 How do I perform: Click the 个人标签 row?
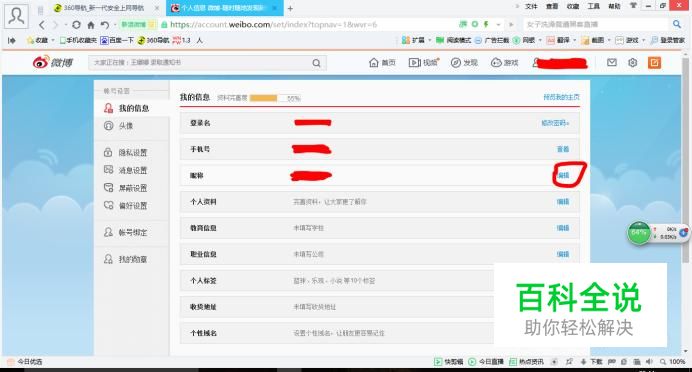[337, 281]
